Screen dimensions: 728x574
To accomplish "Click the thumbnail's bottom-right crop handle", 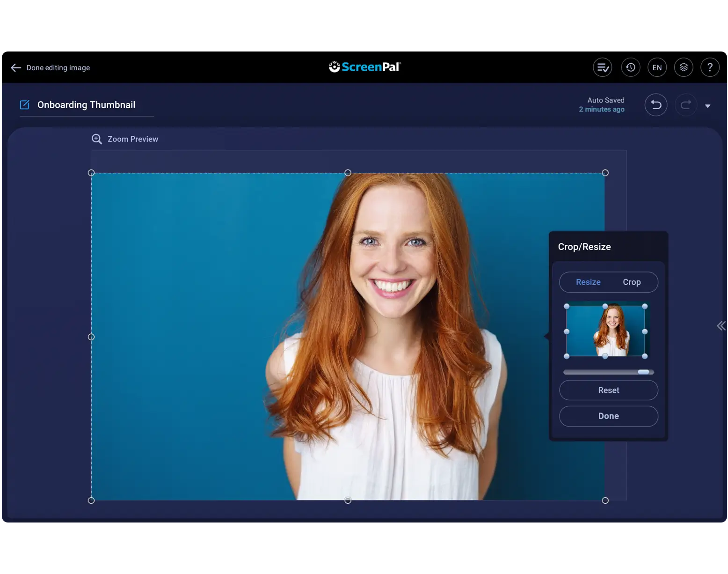I will click(645, 356).
